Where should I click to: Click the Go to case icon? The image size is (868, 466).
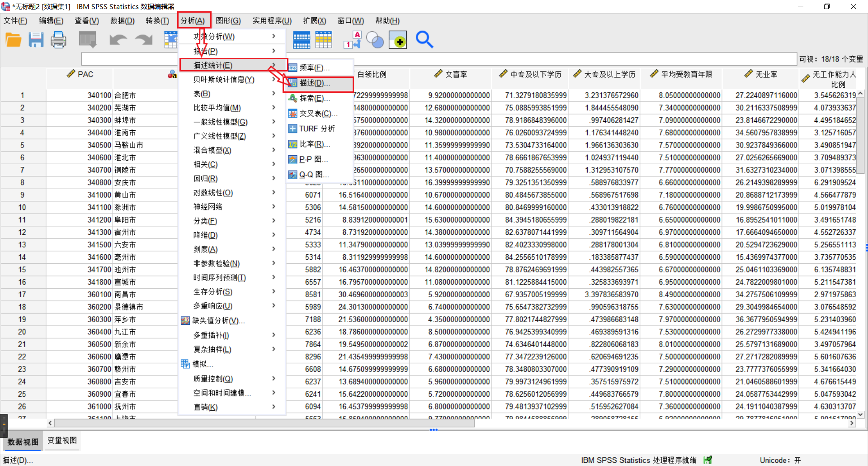(170, 40)
